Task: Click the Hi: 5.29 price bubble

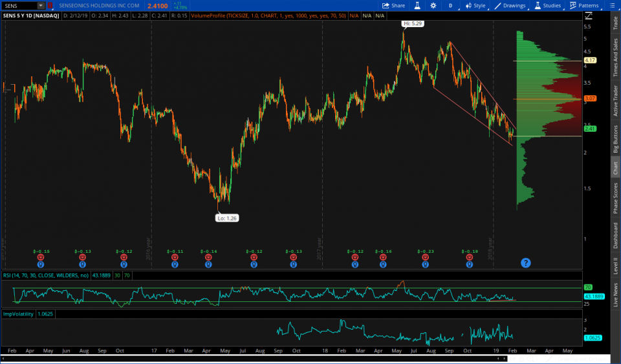Action: coord(413,23)
